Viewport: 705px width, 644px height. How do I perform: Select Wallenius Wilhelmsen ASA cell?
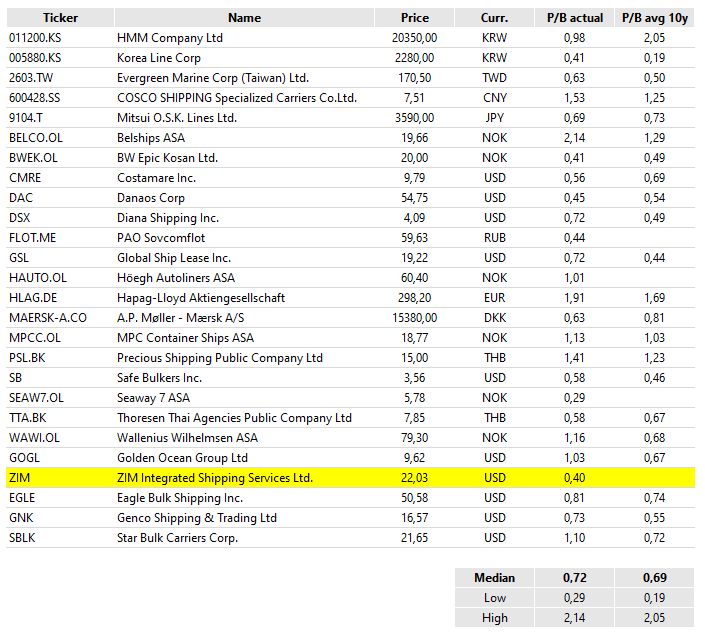[244, 438]
